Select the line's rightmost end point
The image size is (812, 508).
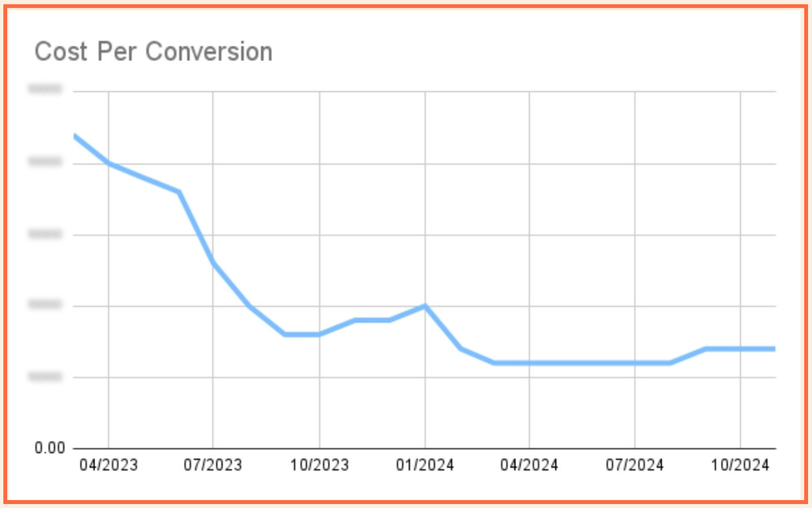(775, 349)
